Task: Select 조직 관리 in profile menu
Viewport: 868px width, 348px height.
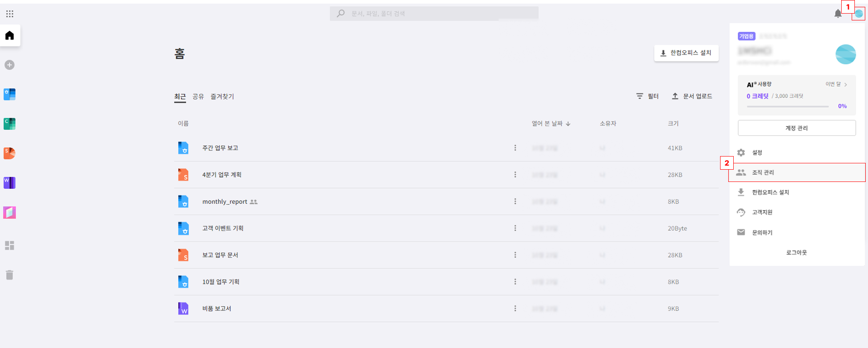Action: pos(797,172)
